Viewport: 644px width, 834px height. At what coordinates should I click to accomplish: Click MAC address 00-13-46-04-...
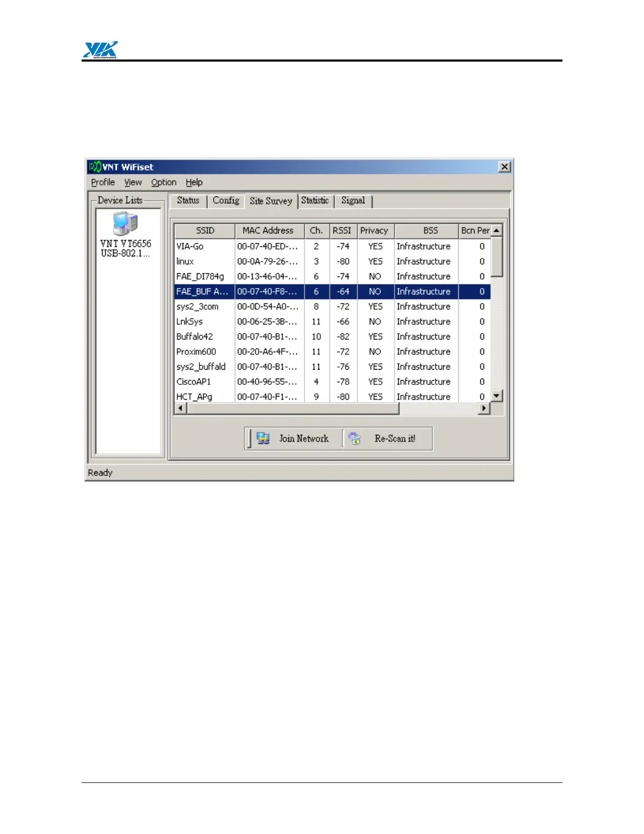click(268, 276)
